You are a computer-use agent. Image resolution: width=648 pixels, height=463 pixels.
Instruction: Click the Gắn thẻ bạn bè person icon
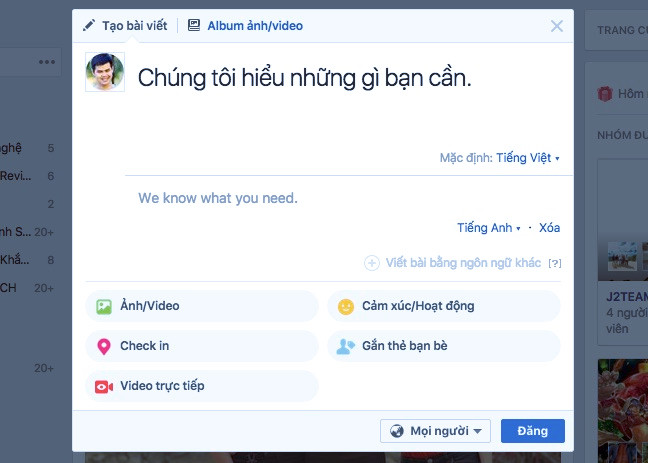pyautogui.click(x=345, y=346)
